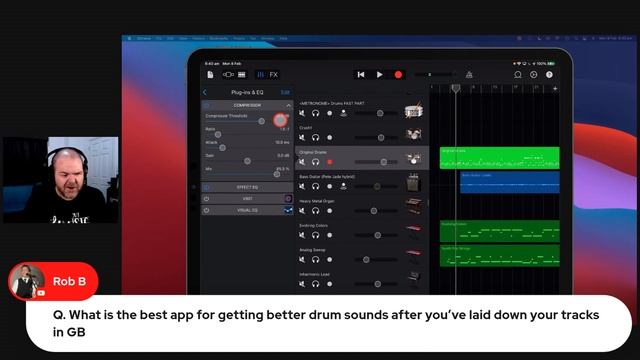Disable red record-enable on Original Drums
The image size is (640, 360).
coord(329,162)
